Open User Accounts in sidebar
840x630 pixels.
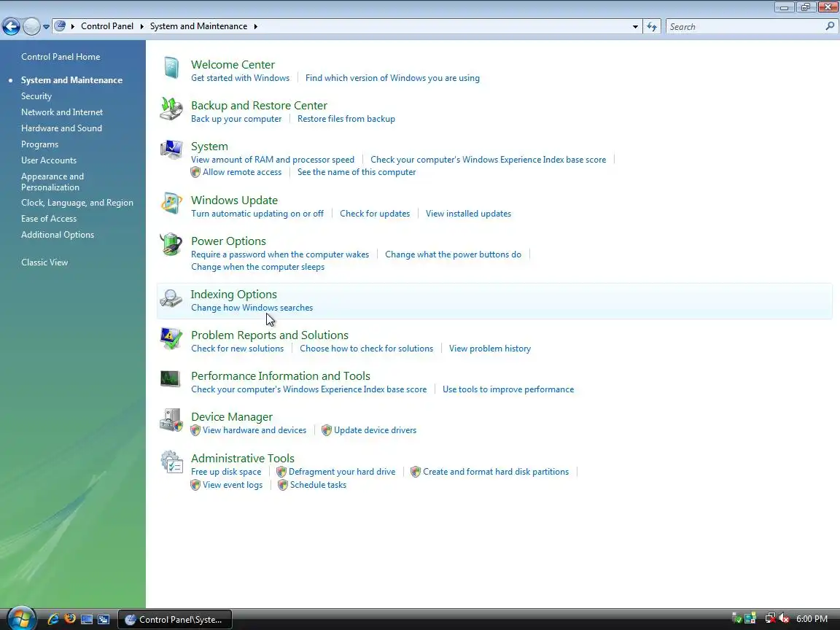click(49, 160)
